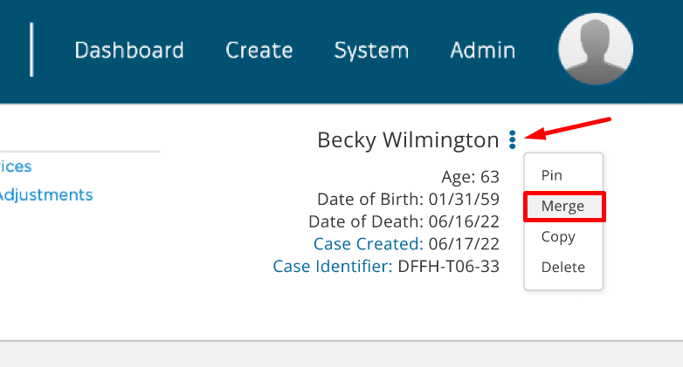The image size is (683, 367).
Task: Open the user profile avatar
Action: 595,49
